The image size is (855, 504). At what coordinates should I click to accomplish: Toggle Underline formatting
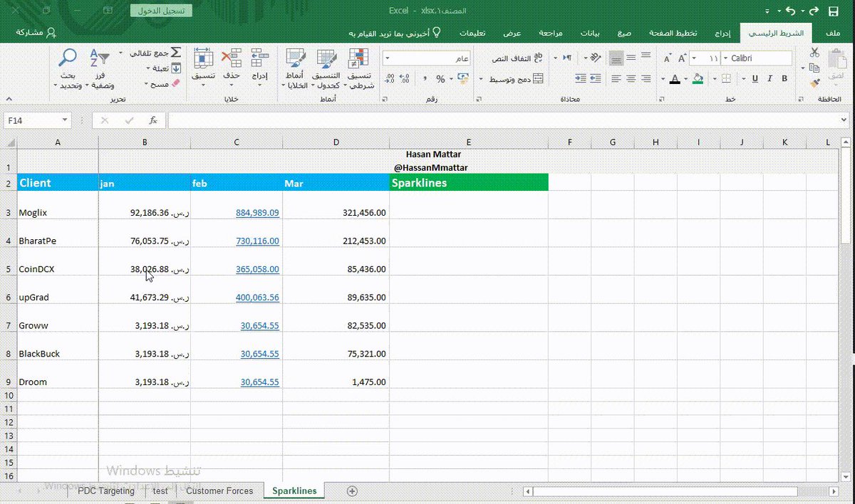[x=755, y=78]
